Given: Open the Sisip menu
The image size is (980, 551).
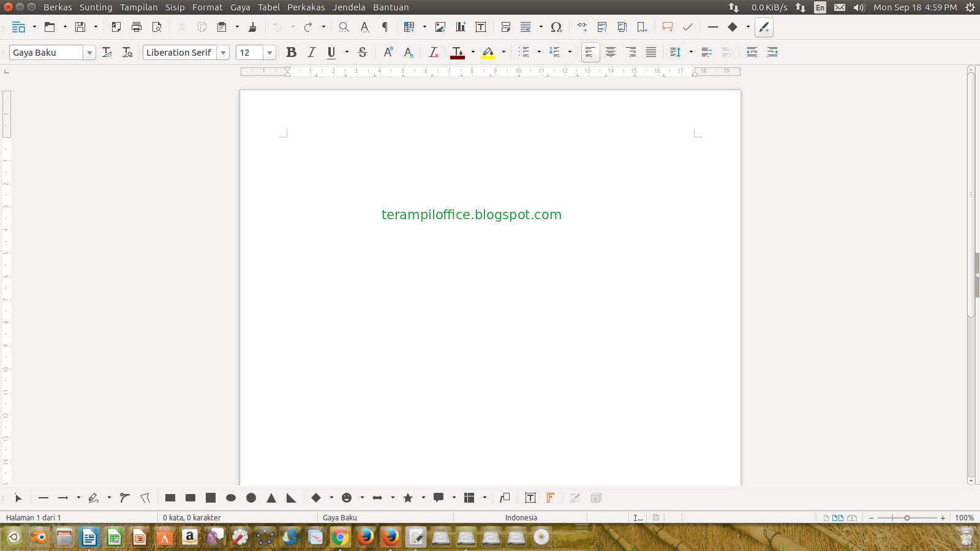Looking at the screenshot, I should click(x=175, y=7).
